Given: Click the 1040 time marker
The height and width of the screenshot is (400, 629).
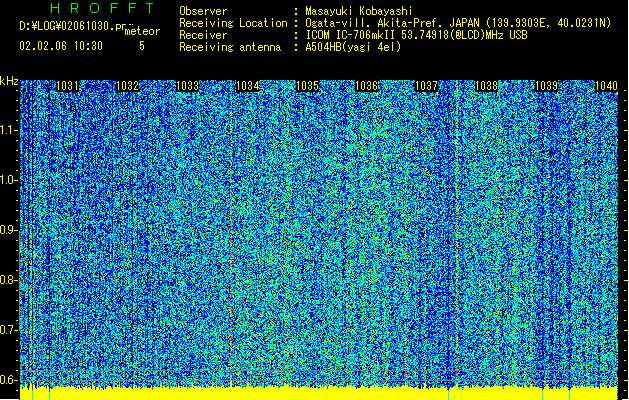Looking at the screenshot, I should 606,85.
